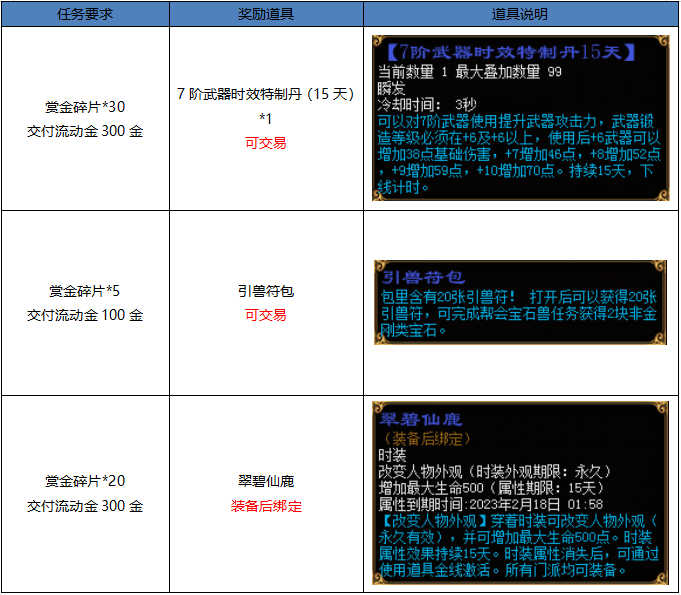Click the line 改变人物外观(时装外观期限:永久)

(x=495, y=472)
